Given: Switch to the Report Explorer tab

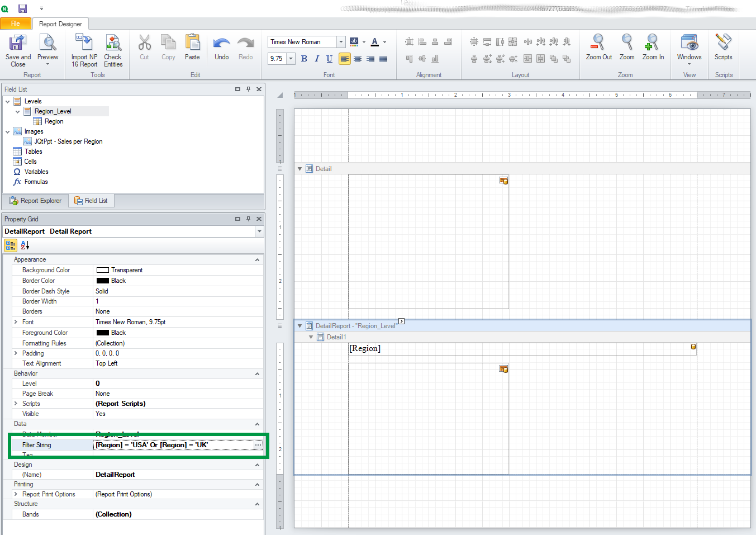Looking at the screenshot, I should [36, 201].
